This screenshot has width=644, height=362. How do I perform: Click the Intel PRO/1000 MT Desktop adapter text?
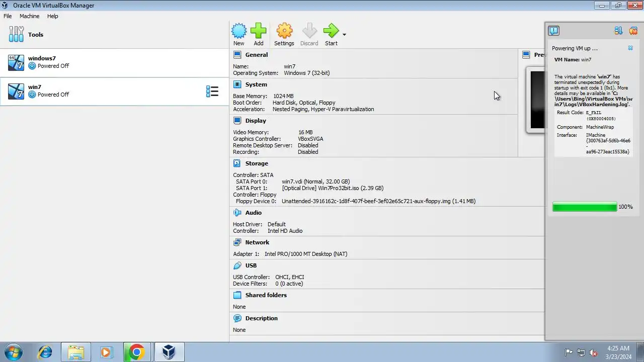coord(306,254)
